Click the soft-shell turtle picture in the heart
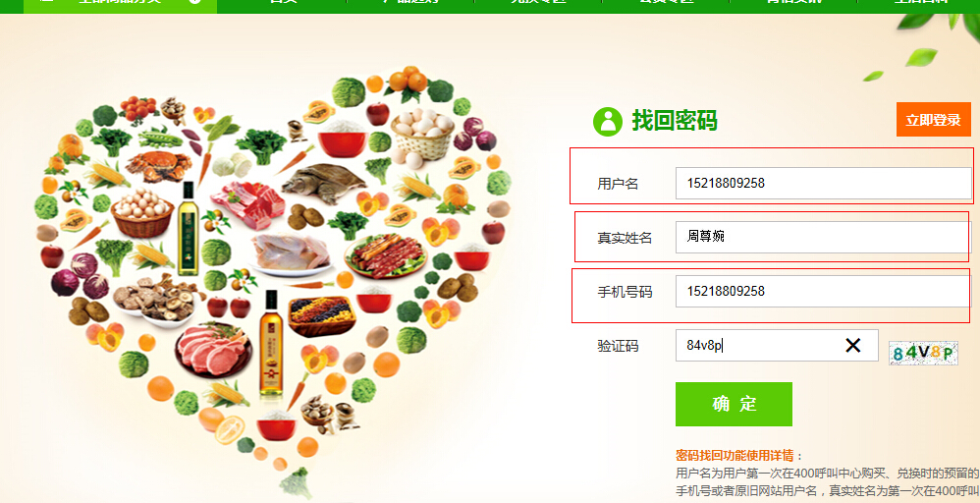This screenshot has width=980, height=503. [x=324, y=184]
